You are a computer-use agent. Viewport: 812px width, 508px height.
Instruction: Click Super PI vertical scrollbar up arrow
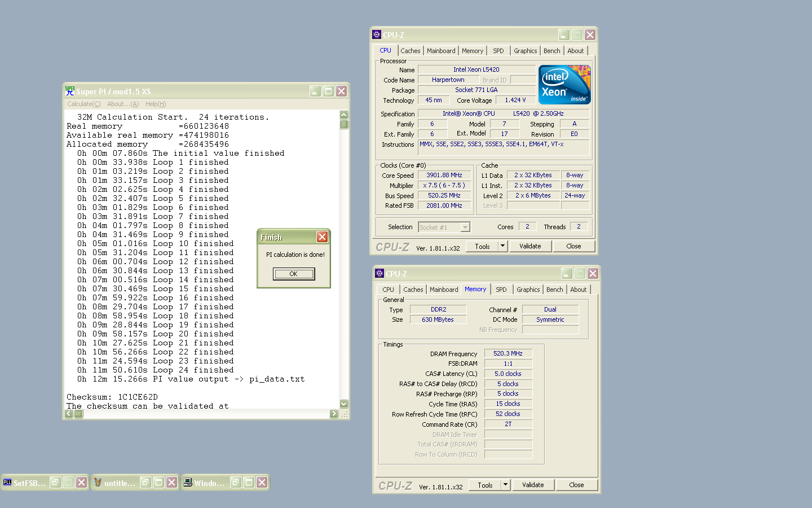coord(344,115)
